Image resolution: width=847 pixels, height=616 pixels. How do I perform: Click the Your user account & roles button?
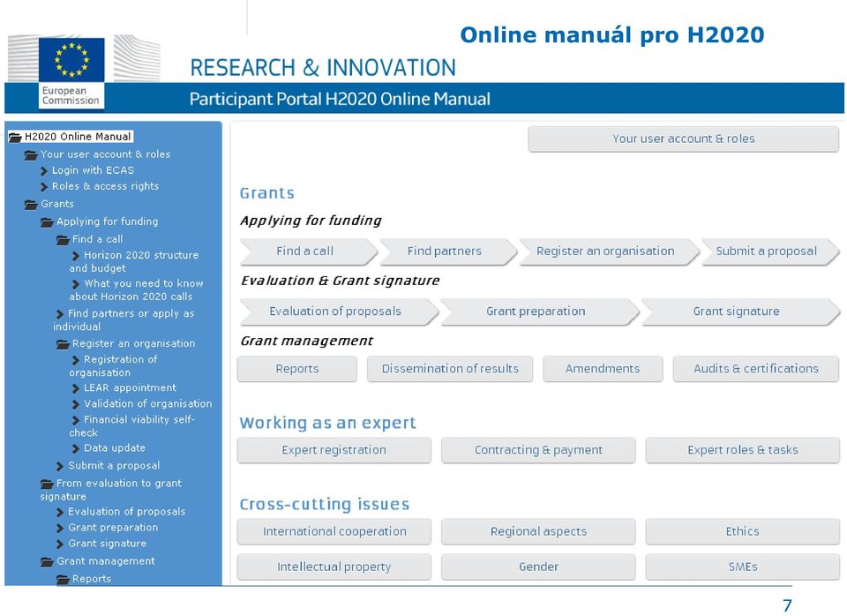click(x=683, y=139)
